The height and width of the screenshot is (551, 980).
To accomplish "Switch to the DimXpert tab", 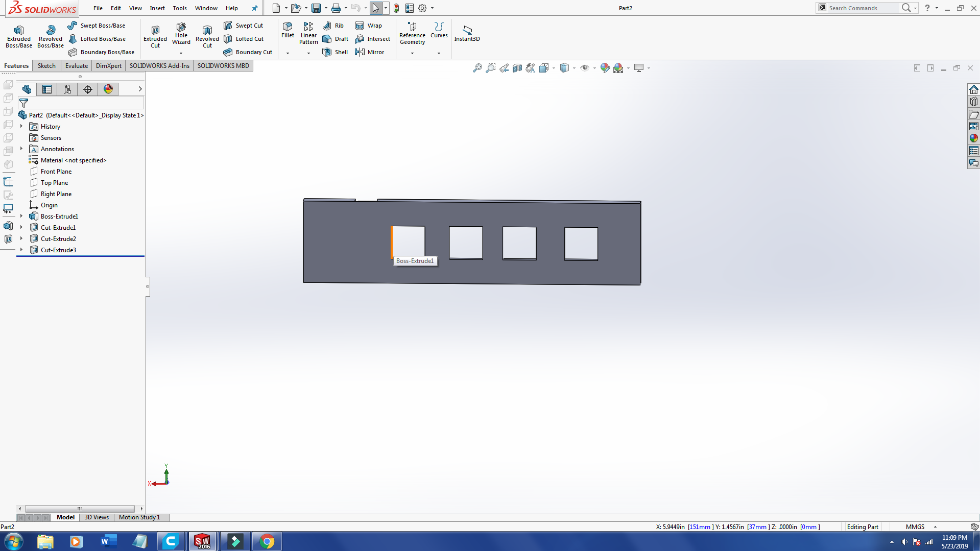I will point(109,66).
